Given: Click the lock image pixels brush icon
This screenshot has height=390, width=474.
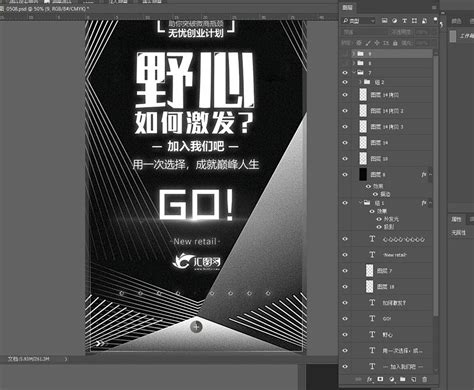Looking at the screenshot, I should 368,43.
